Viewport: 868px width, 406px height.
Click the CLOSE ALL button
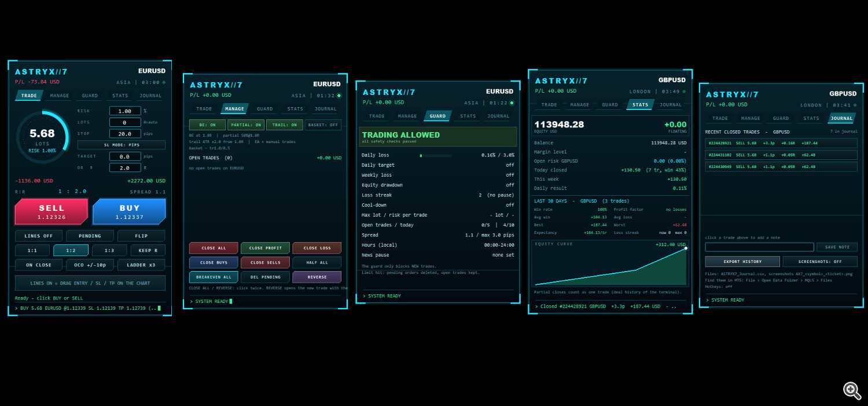[214, 248]
